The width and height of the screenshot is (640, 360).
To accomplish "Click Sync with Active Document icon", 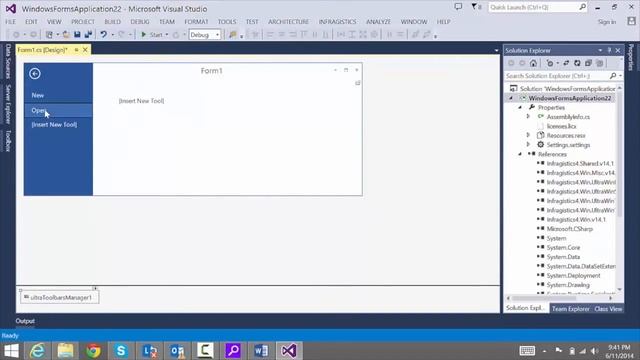I will pos(566,63).
